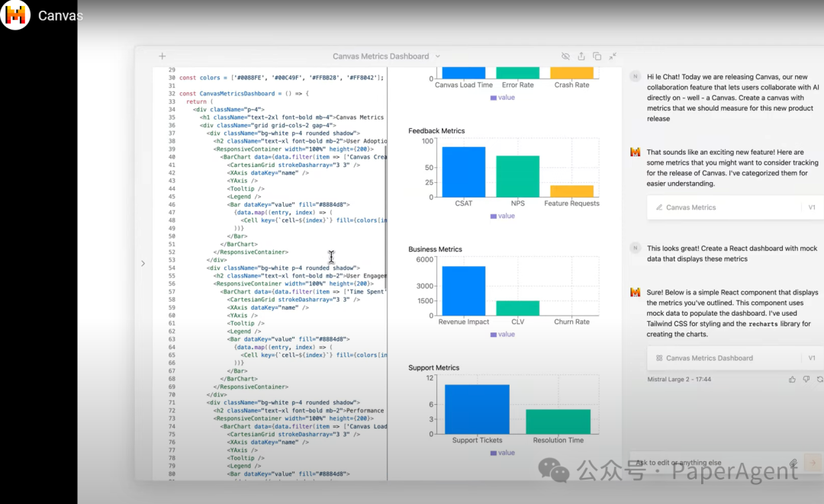Click the 'Canvas' title next to the Mistral logo

tap(60, 16)
